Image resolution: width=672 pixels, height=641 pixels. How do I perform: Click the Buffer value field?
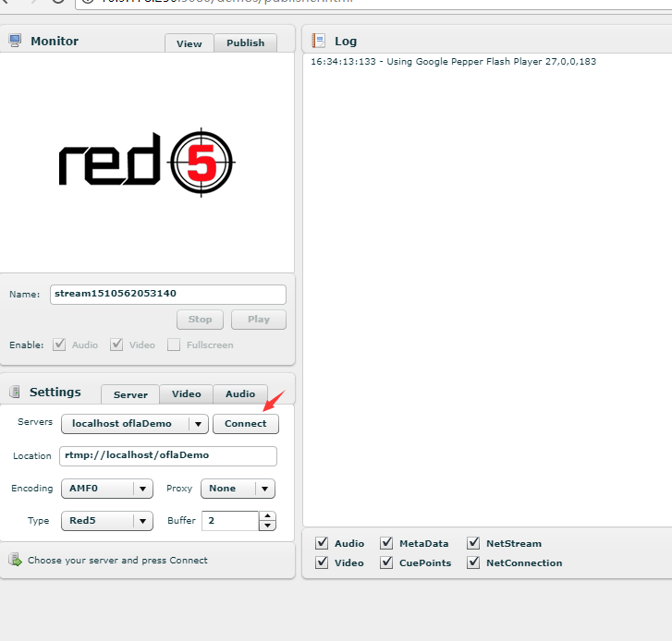230,521
